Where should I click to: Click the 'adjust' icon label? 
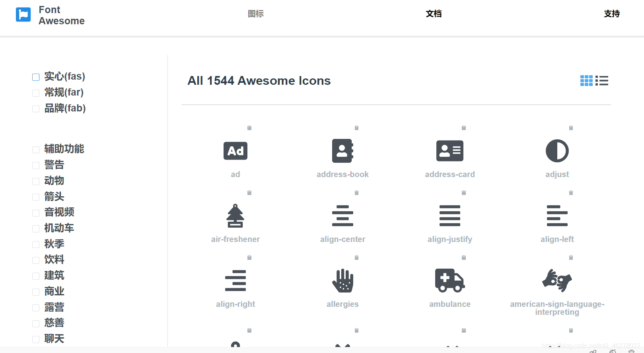(x=557, y=174)
